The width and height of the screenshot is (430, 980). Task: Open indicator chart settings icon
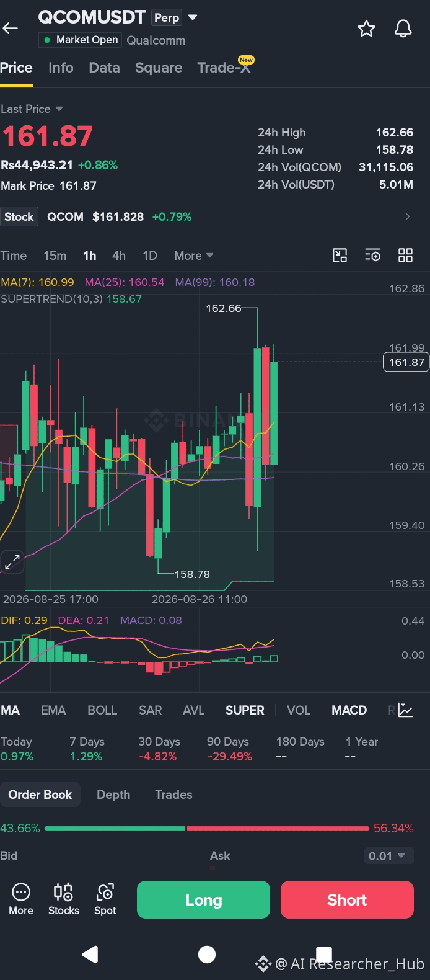pyautogui.click(x=405, y=710)
